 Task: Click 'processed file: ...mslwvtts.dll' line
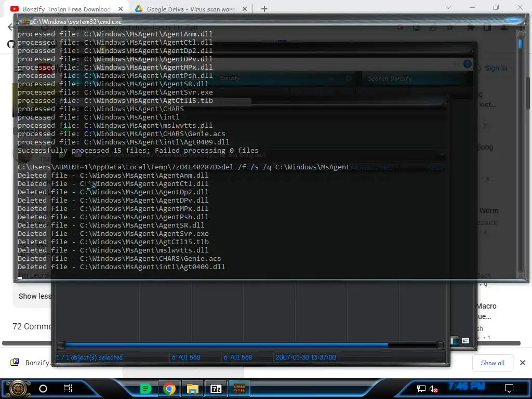tap(115, 126)
